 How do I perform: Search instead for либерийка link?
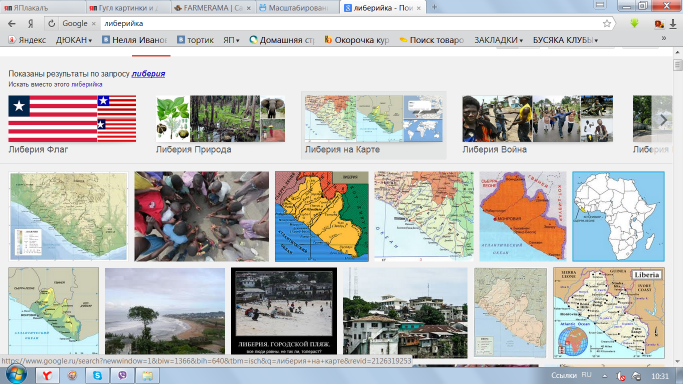(87, 84)
